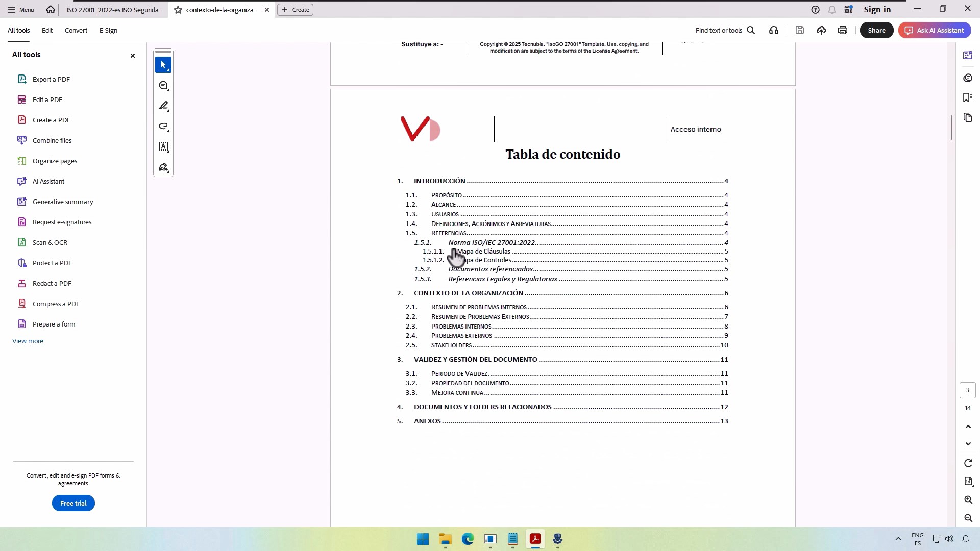
Task: Open the Convert menu
Action: (x=76, y=30)
